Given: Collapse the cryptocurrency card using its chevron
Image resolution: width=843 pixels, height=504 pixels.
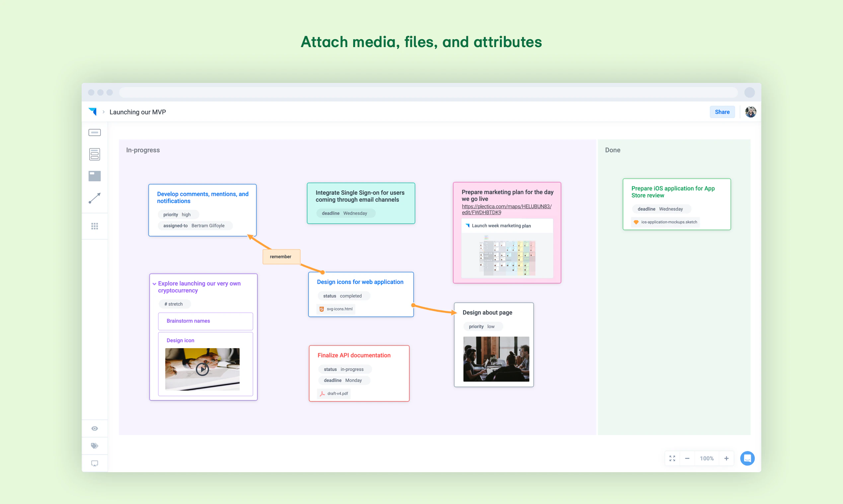Looking at the screenshot, I should (x=155, y=283).
